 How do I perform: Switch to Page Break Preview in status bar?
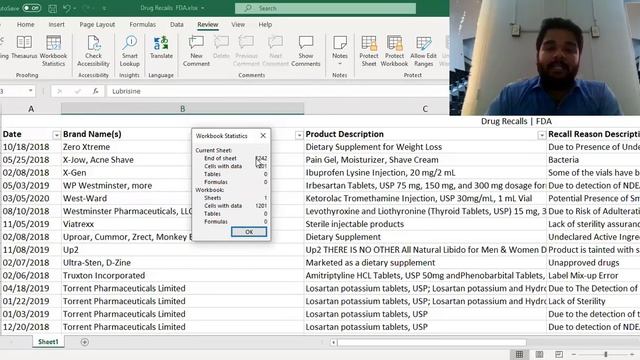(x=559, y=354)
